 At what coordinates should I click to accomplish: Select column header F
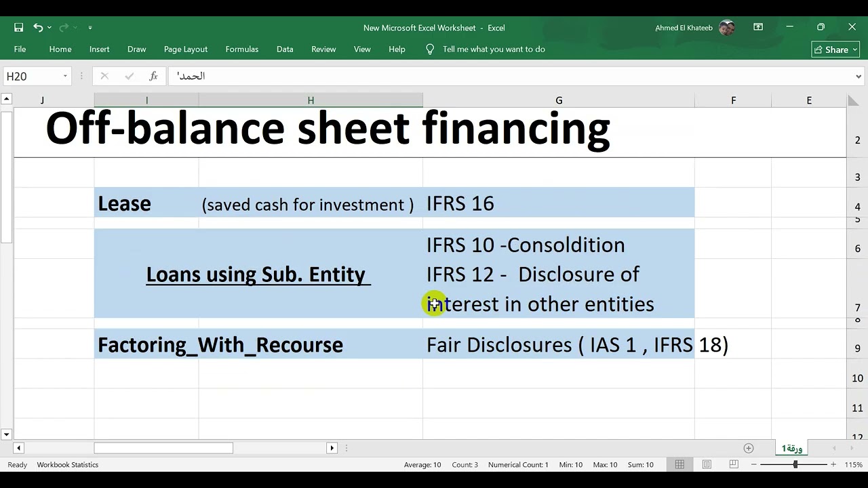point(733,100)
